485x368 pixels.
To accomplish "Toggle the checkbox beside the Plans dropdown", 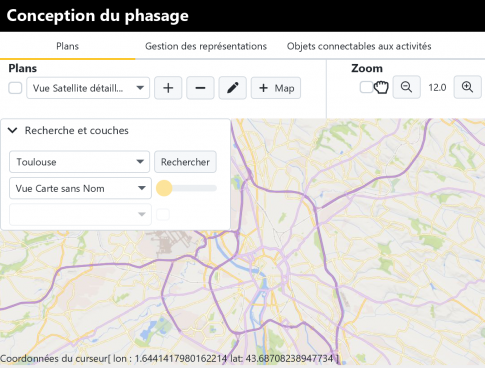I will pyautogui.click(x=15, y=88).
